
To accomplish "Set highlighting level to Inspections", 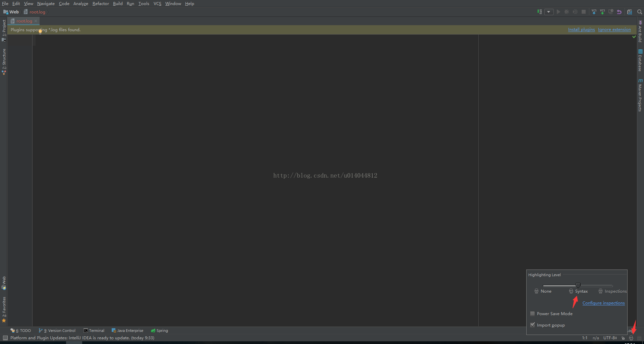I will point(612,291).
